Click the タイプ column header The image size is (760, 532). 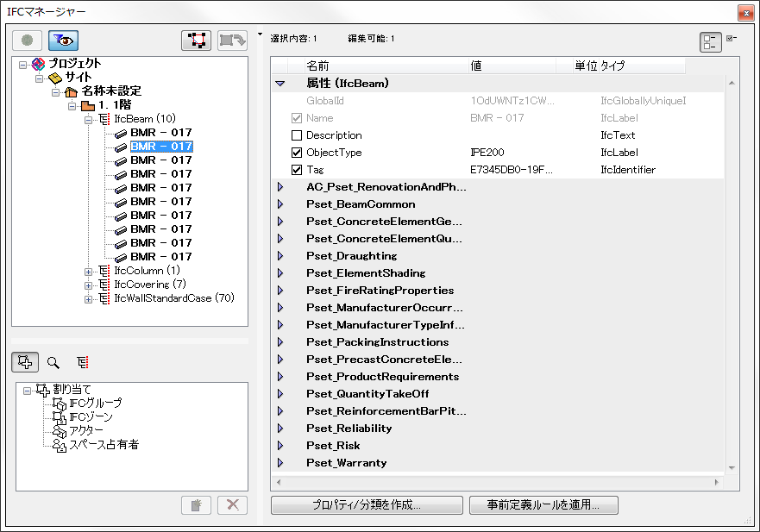click(x=642, y=66)
